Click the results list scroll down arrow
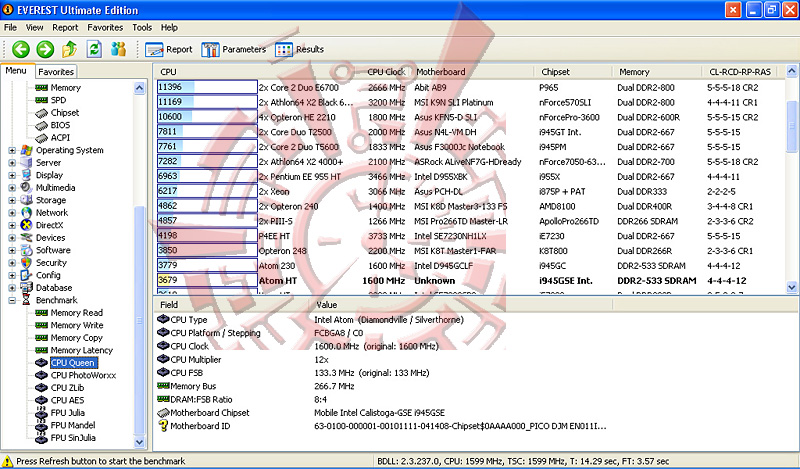Viewport: 800px width, 469px height. coord(792,287)
